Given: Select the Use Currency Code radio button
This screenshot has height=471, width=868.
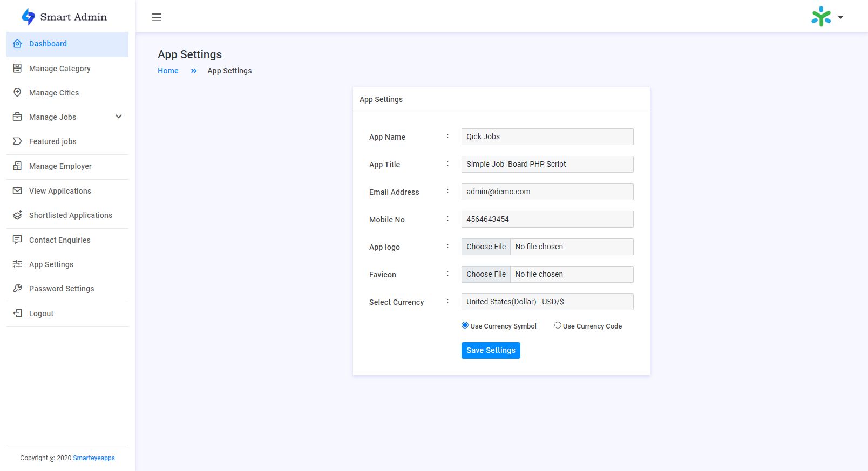Looking at the screenshot, I should 558,325.
